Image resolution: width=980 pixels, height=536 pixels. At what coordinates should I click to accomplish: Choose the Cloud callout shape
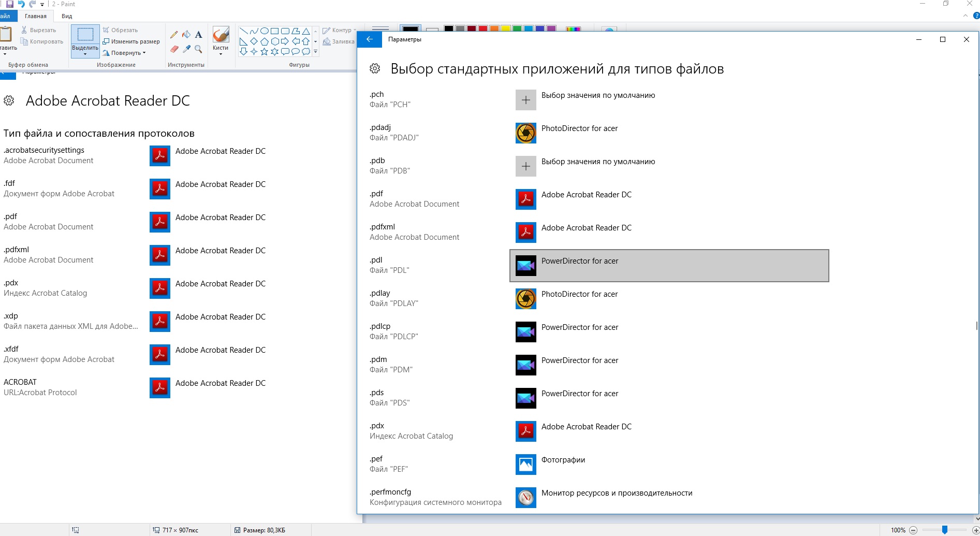(306, 51)
